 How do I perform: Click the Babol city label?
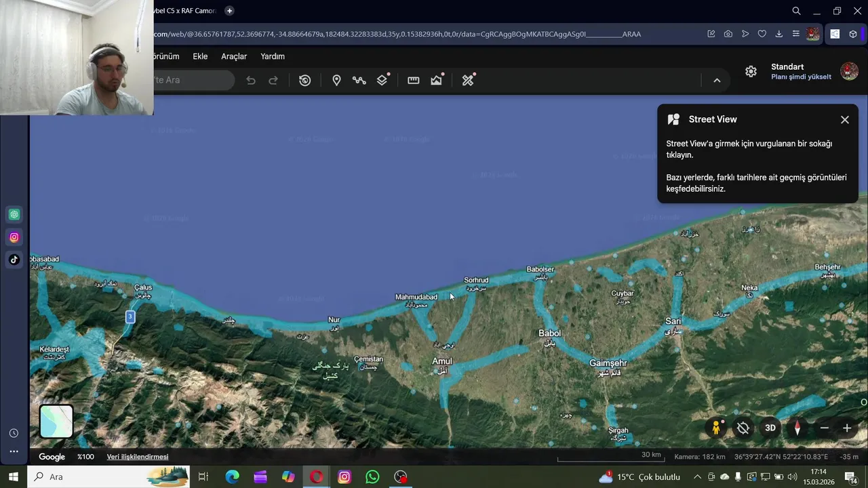[x=550, y=333]
